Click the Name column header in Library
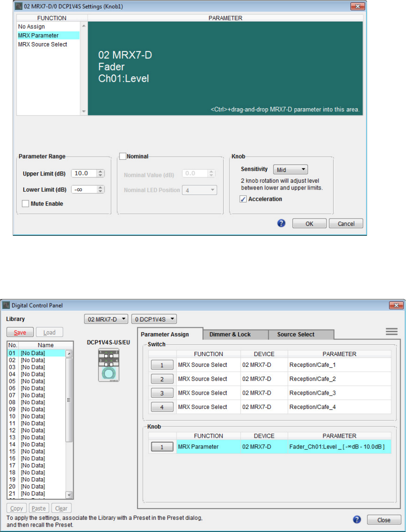Screen dimensions: 406x532 coord(45,345)
